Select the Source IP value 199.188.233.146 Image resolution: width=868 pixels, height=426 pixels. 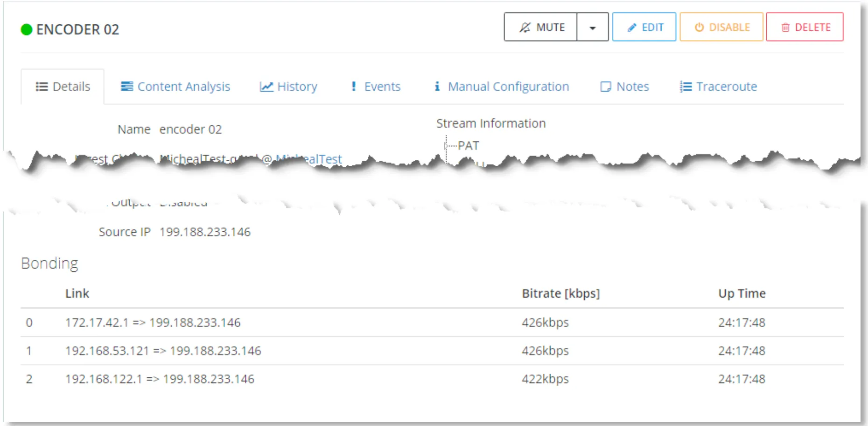point(205,232)
